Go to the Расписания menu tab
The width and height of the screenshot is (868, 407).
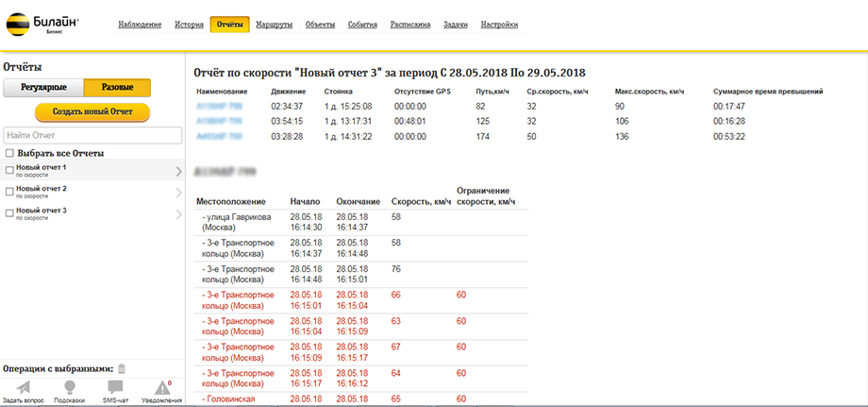click(x=410, y=25)
